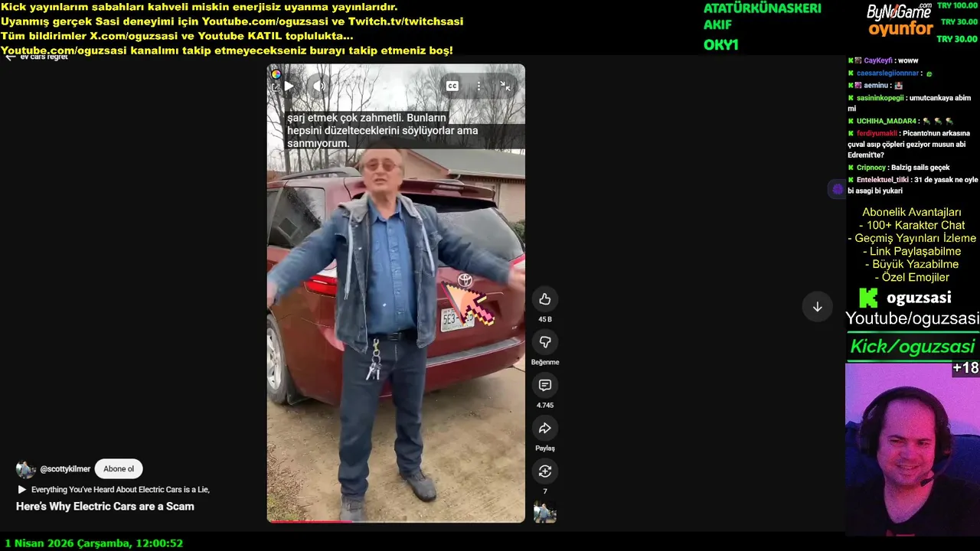980x551 pixels.
Task: Dislike the video with the thumbs down icon
Action: (x=545, y=342)
